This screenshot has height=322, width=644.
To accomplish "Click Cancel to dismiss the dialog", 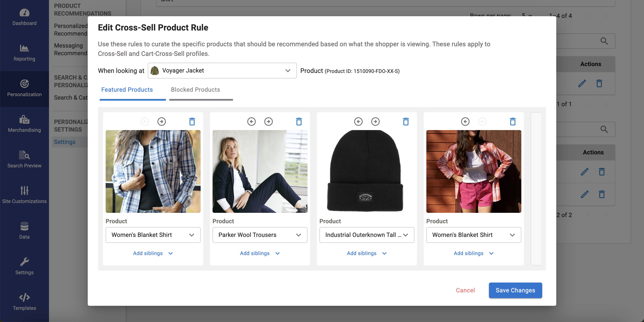I will pos(465,290).
